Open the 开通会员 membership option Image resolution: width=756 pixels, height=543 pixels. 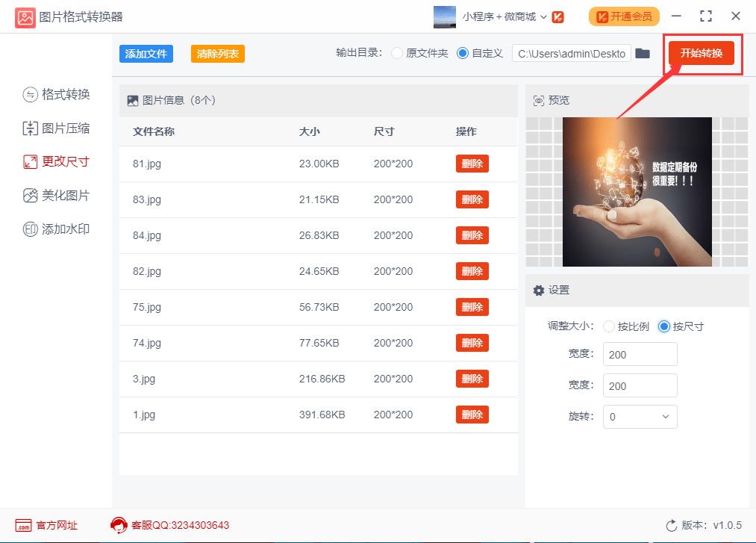(624, 16)
